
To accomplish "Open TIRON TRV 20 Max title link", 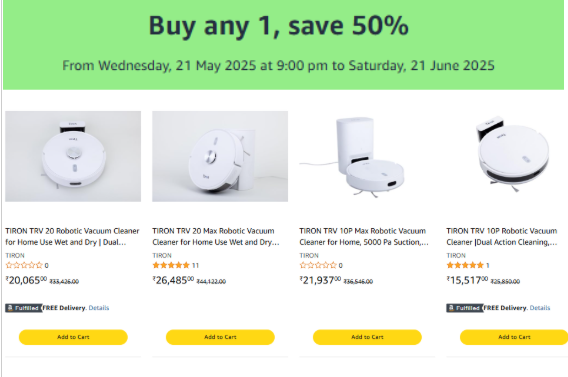I will pyautogui.click(x=216, y=236).
